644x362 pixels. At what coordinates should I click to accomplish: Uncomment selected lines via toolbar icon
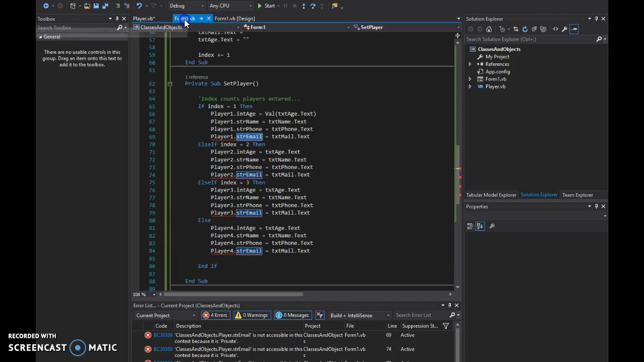coord(127,6)
